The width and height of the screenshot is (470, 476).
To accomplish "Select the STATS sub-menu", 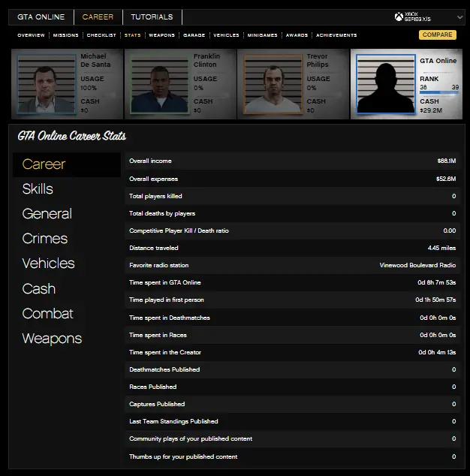I will pos(133,35).
